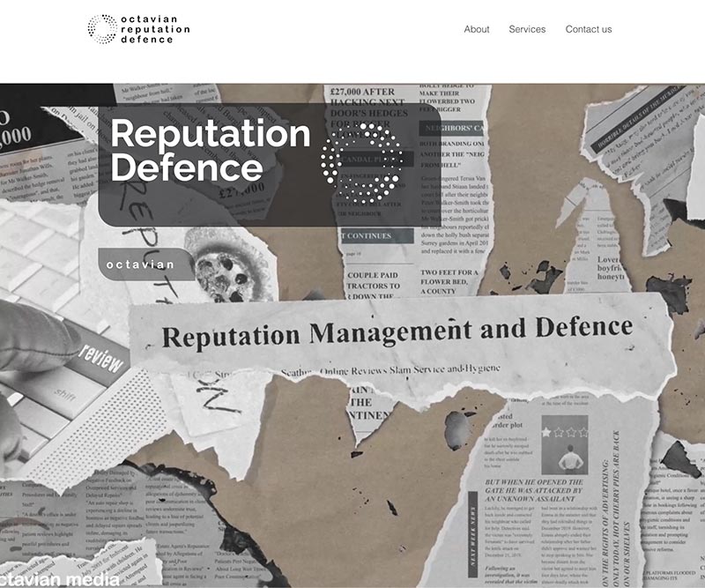The width and height of the screenshot is (705, 588).
Task: Click the octavian reputation defence logo text
Action: [x=155, y=29]
